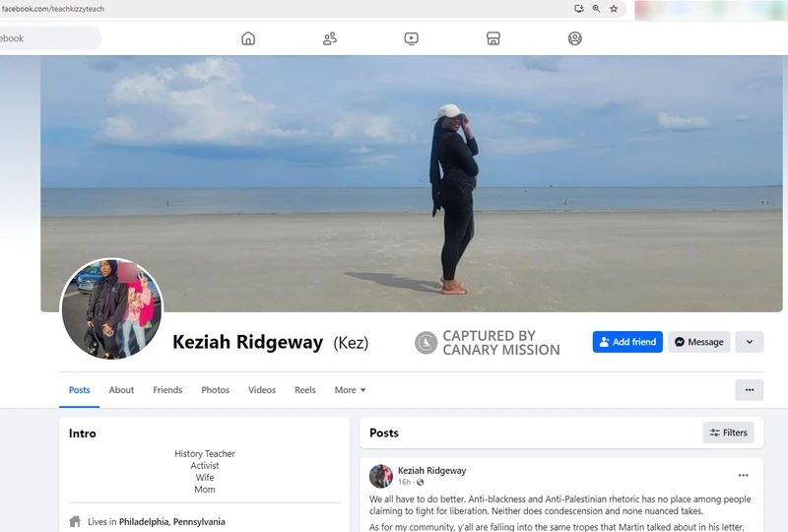The width and height of the screenshot is (788, 532).
Task: Click the post author's small avatar
Action: pyautogui.click(x=381, y=476)
